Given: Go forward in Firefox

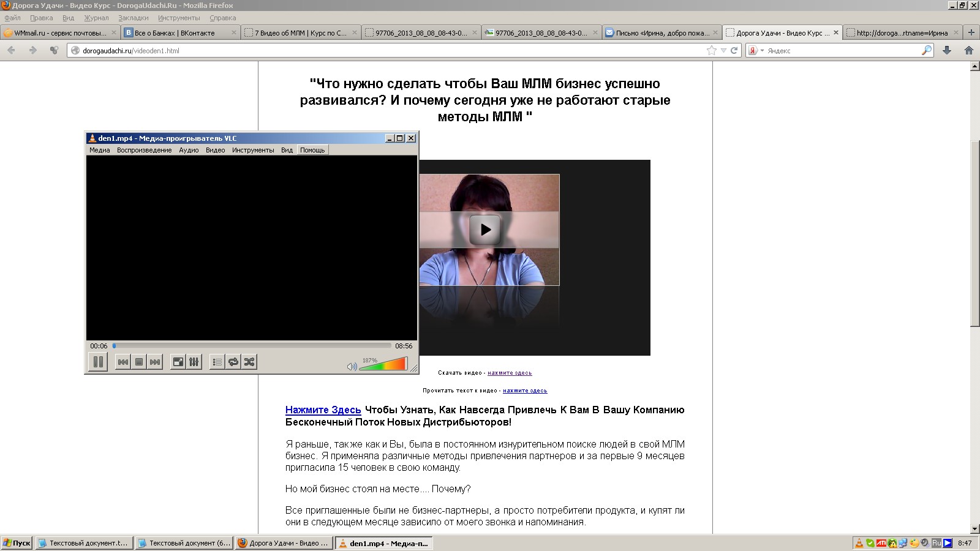Looking at the screenshot, I should coord(33,50).
